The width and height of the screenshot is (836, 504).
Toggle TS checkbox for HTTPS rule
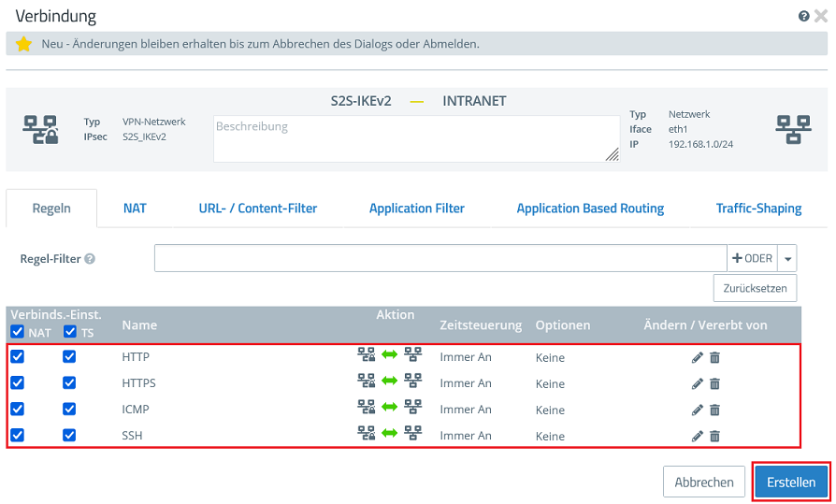[x=69, y=382]
